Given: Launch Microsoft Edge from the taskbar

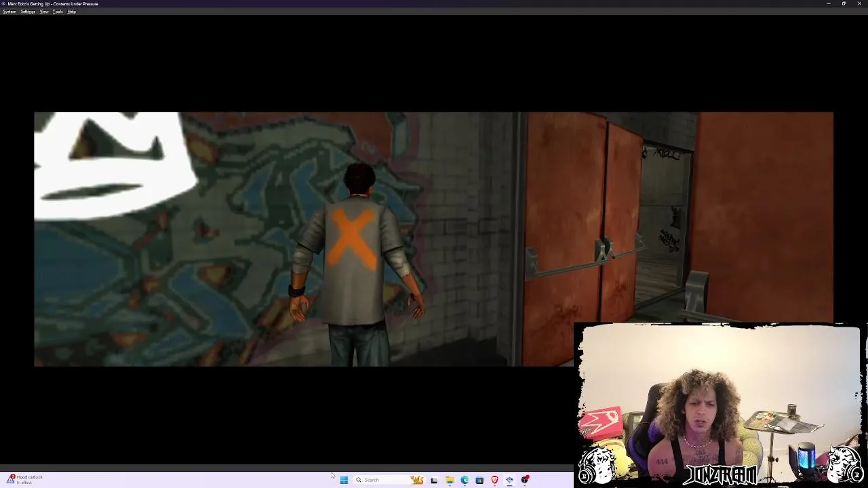Looking at the screenshot, I should pyautogui.click(x=465, y=480).
